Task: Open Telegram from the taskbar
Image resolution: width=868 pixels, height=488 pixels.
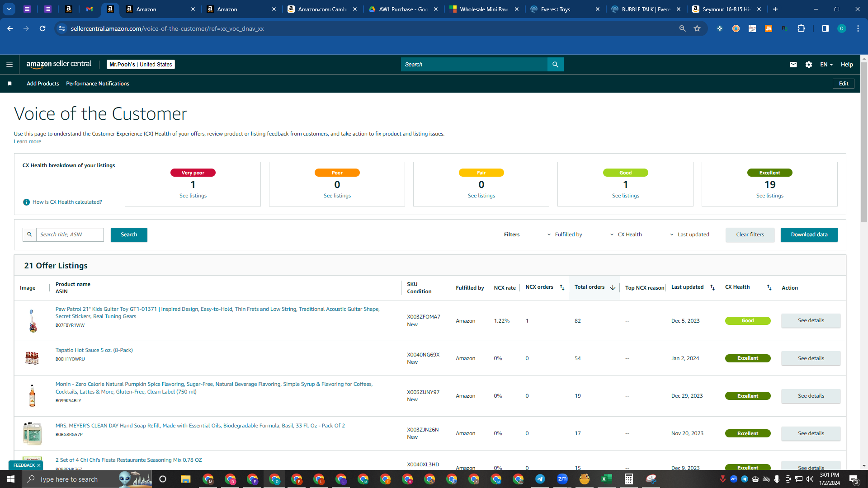Action: (540, 479)
